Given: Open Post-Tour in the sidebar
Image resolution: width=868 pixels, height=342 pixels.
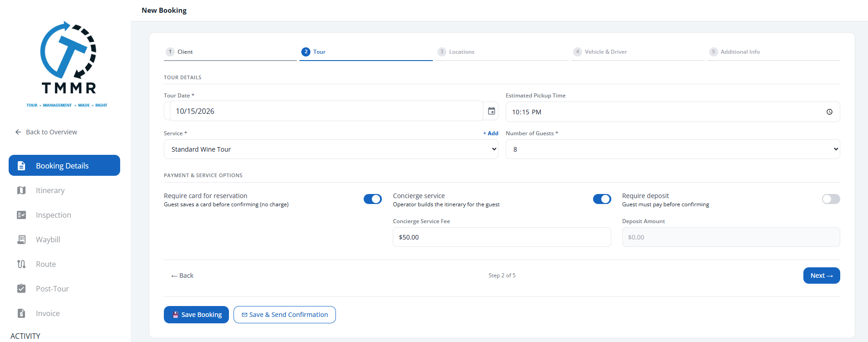Looking at the screenshot, I should (64, 289).
